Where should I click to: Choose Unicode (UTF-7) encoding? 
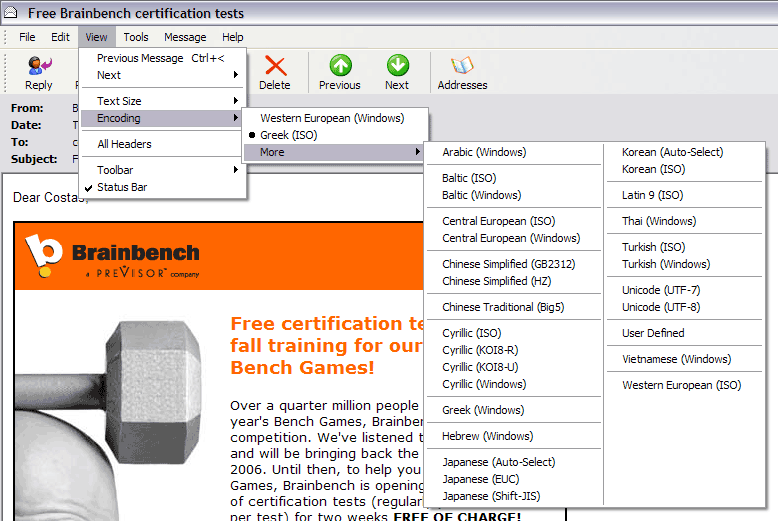point(684,290)
